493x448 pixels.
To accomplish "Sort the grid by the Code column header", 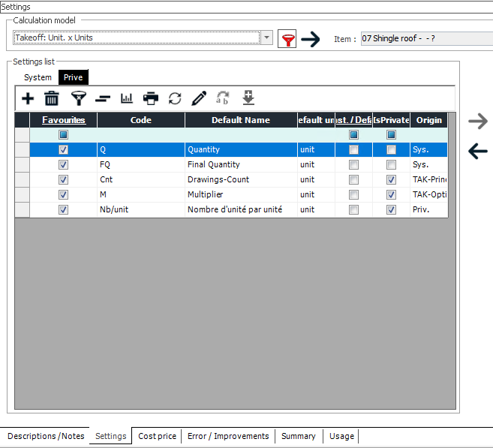I will (140, 120).
